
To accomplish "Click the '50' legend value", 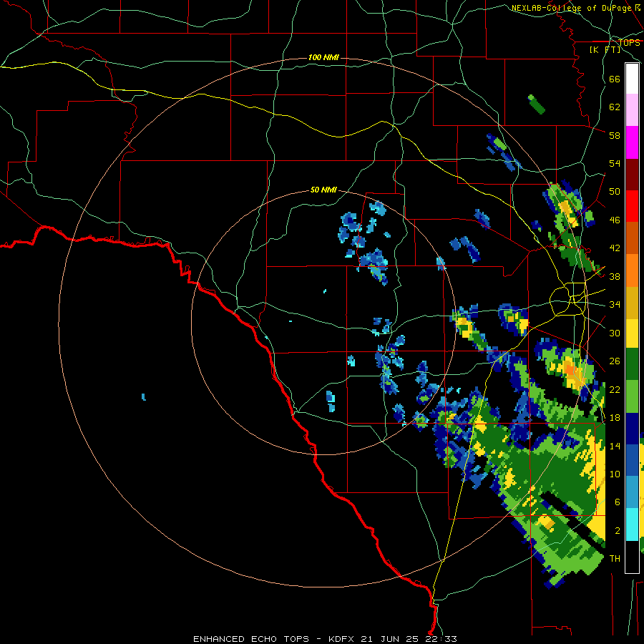I will click(615, 191).
